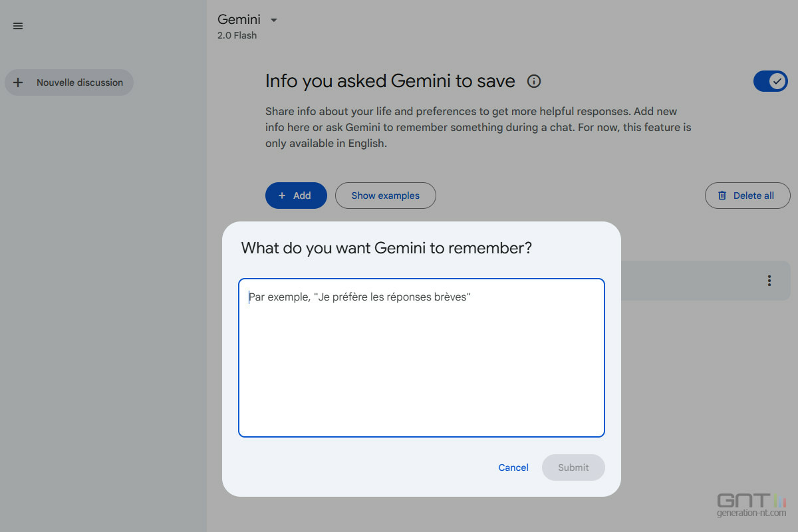Open the three-dot options on saved info row

[769, 281]
